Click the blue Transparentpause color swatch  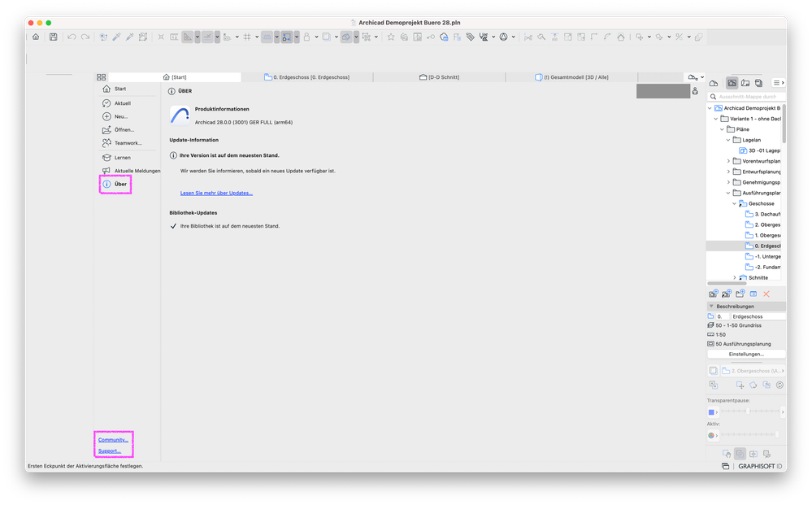point(711,412)
